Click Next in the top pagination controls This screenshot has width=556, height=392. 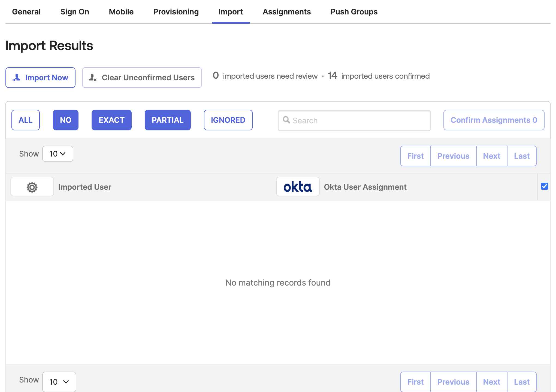pyautogui.click(x=491, y=156)
